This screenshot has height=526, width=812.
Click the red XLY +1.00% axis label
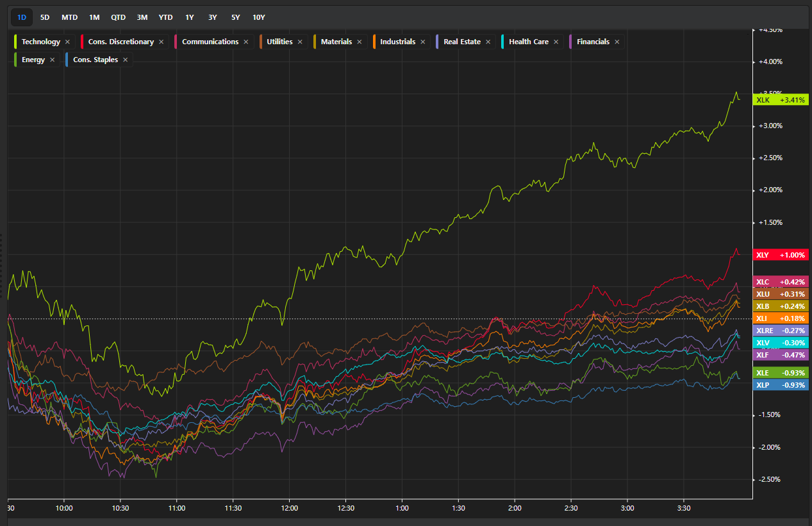point(781,255)
